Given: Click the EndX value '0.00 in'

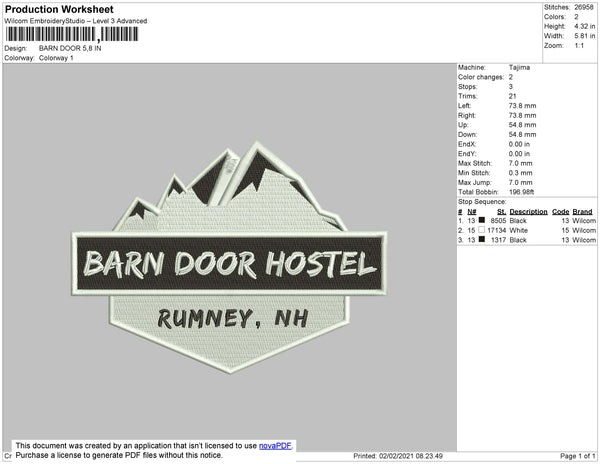Looking at the screenshot, I should (519, 144).
